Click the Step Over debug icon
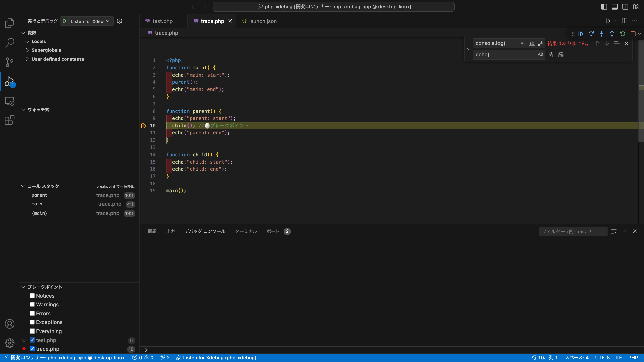The image size is (644, 362). point(591,34)
